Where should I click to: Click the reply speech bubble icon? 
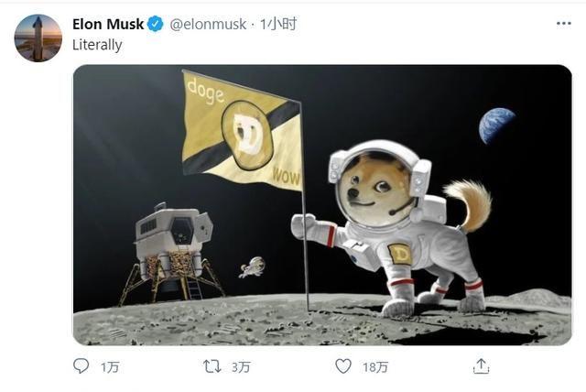tap(81, 366)
